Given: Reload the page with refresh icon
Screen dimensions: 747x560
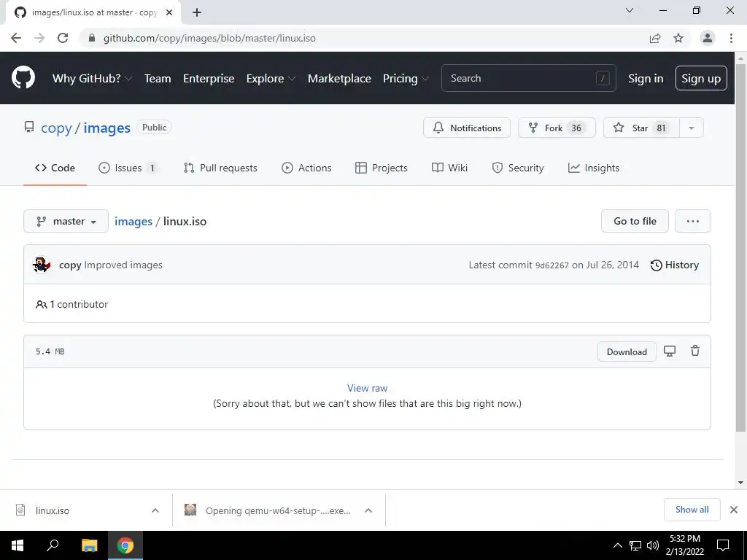Looking at the screenshot, I should point(63,38).
